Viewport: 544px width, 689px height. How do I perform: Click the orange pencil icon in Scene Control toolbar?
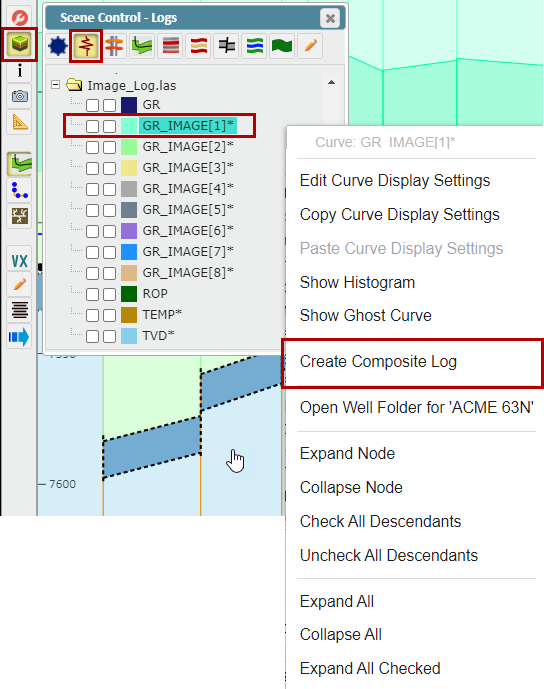click(x=311, y=46)
